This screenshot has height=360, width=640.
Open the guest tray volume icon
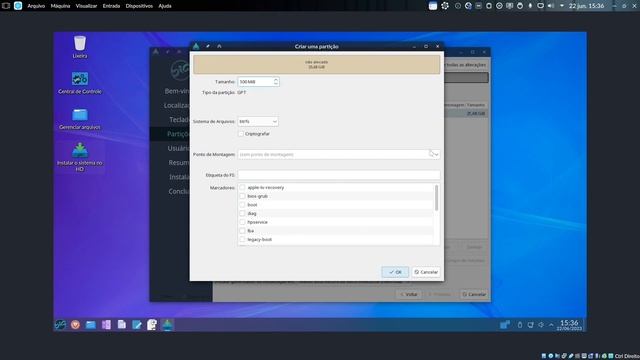[541, 325]
